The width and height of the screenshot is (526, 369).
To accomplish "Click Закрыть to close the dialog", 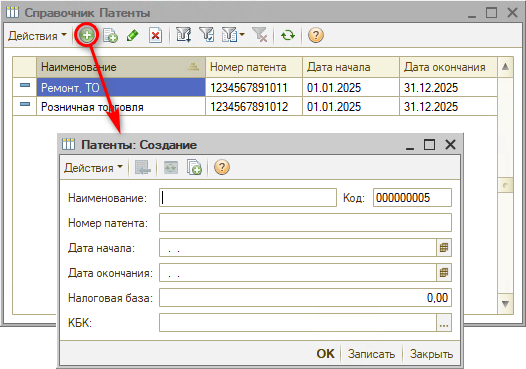I will tap(431, 354).
